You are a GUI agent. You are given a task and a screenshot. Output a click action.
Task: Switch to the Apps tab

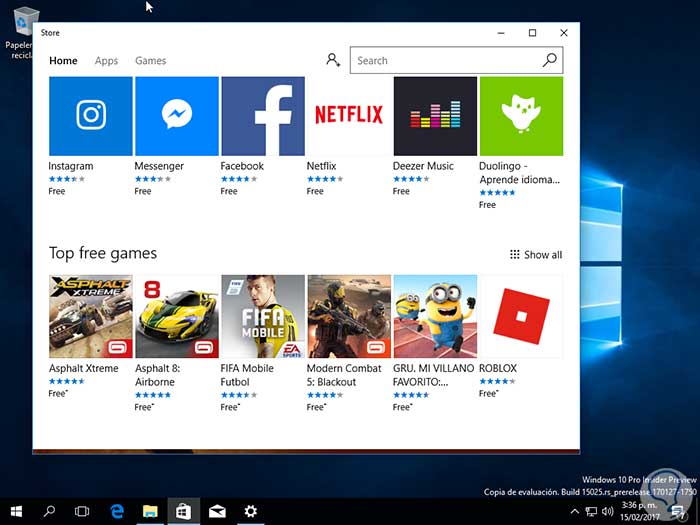pyautogui.click(x=106, y=61)
